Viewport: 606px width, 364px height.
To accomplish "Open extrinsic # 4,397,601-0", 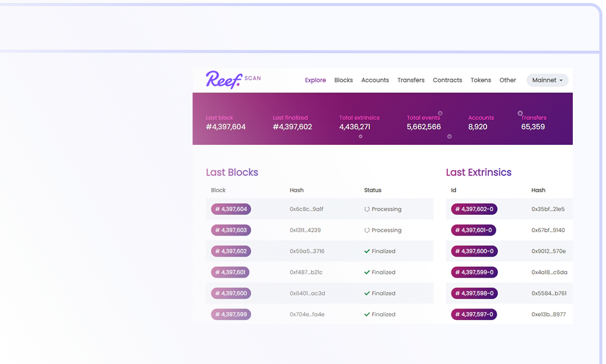I will pyautogui.click(x=473, y=230).
